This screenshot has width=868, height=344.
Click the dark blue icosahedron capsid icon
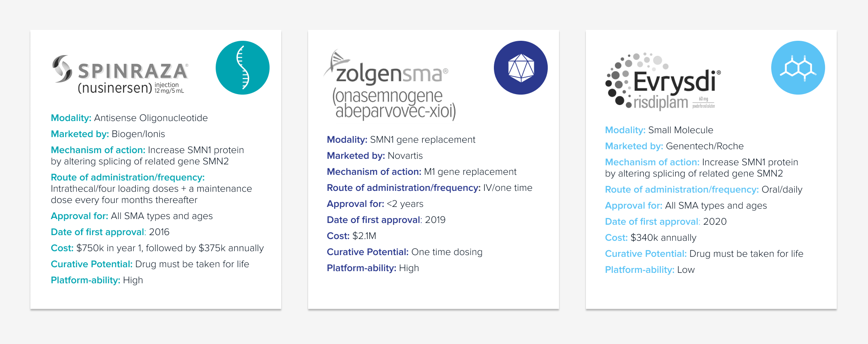click(520, 68)
